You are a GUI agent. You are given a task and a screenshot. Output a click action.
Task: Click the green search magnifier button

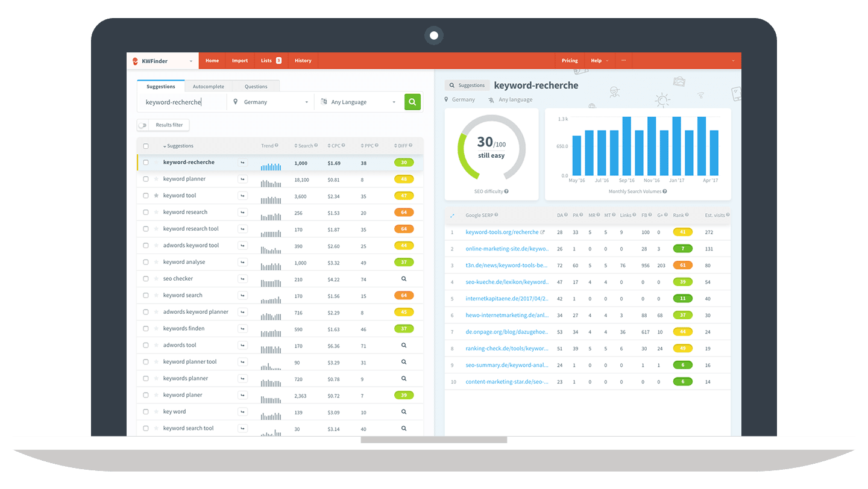[x=412, y=102]
